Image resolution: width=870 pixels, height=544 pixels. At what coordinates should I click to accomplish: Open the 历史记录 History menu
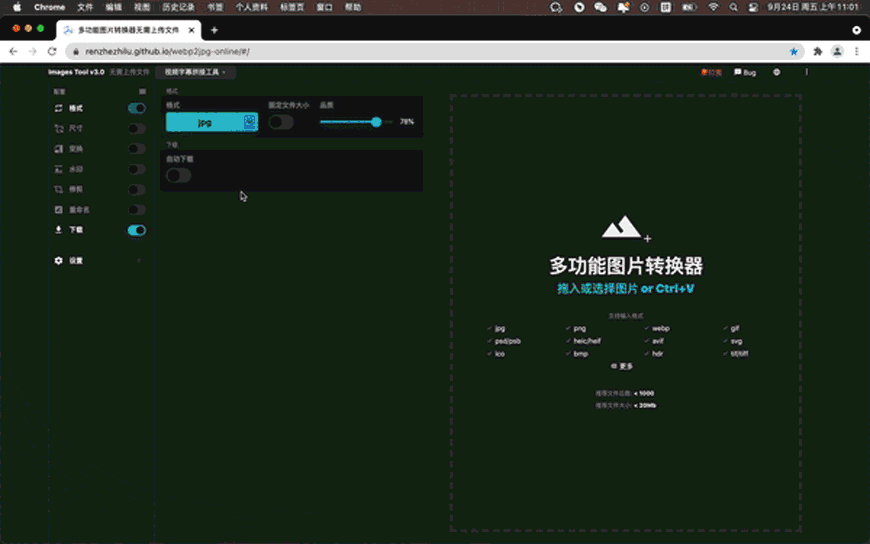pos(178,7)
